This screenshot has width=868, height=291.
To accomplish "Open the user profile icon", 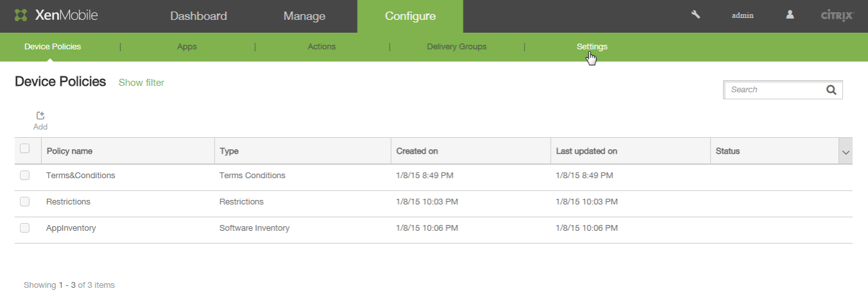I will click(790, 15).
